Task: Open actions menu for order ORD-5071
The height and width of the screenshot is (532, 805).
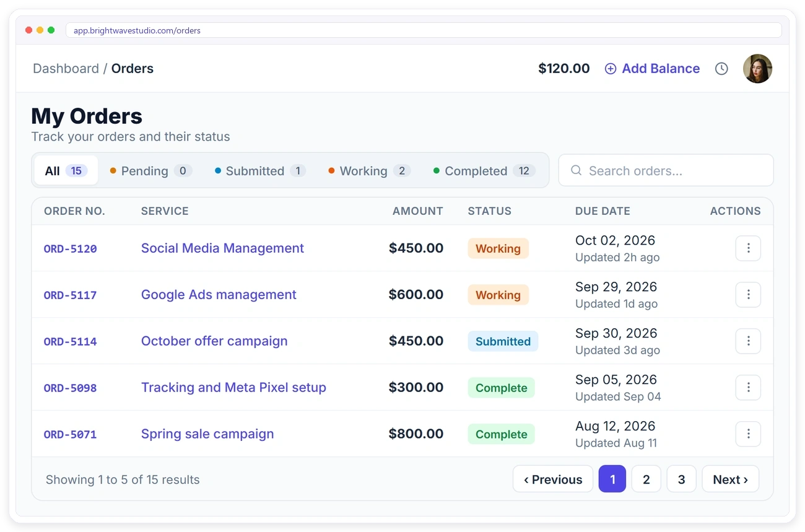Action: tap(748, 434)
